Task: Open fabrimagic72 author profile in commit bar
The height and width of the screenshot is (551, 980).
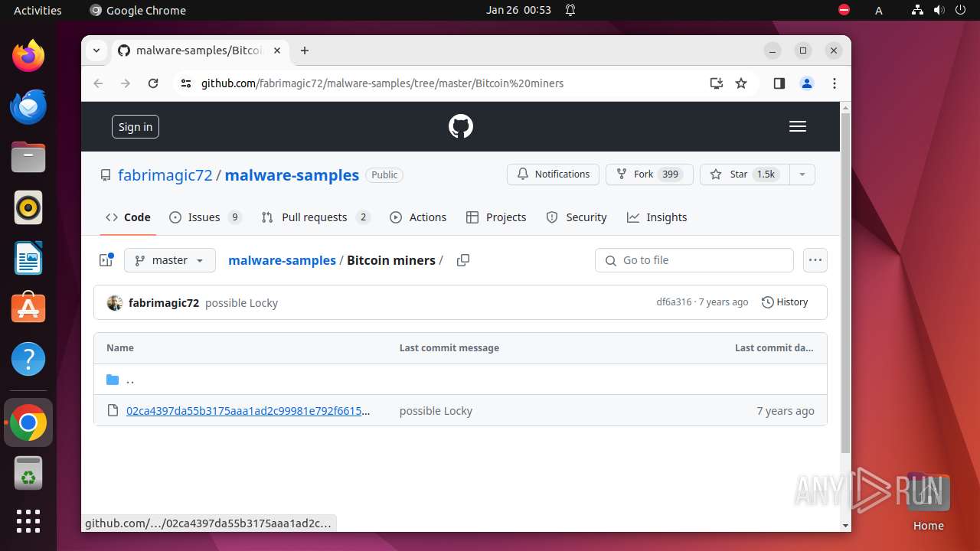Action: click(x=164, y=303)
